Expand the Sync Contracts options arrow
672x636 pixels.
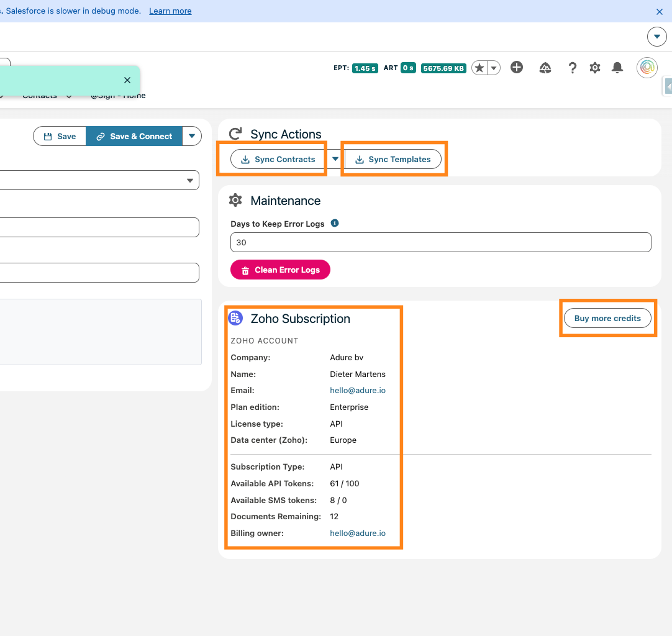(x=335, y=159)
